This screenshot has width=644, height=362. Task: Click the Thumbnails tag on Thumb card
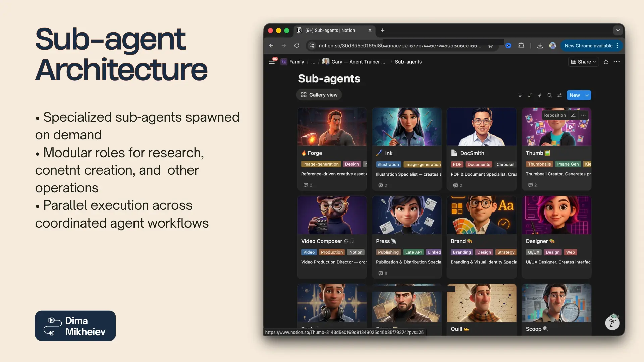click(x=539, y=164)
